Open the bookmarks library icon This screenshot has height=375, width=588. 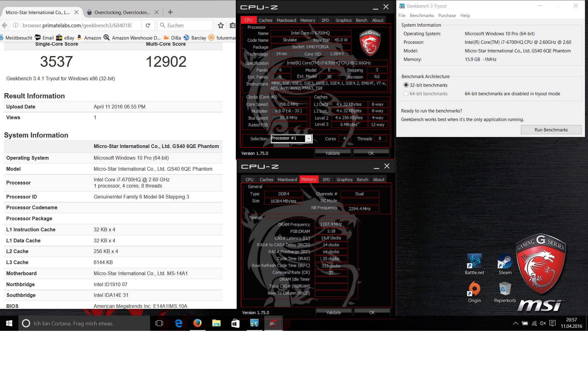coord(233,25)
